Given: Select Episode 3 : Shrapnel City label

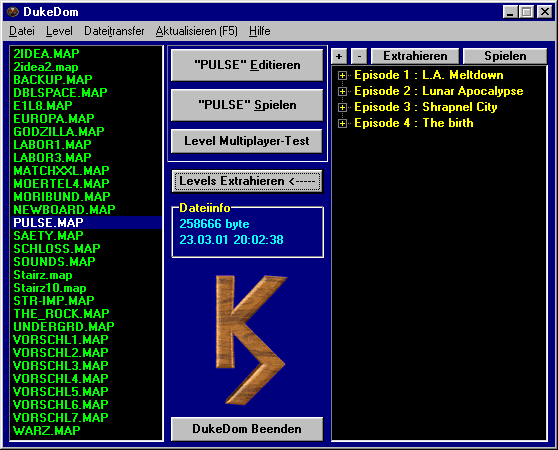Looking at the screenshot, I should point(426,107).
